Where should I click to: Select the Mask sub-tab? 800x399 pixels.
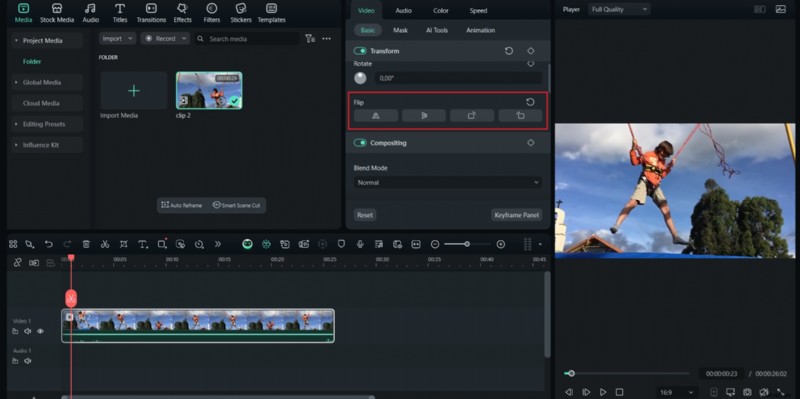click(x=400, y=30)
